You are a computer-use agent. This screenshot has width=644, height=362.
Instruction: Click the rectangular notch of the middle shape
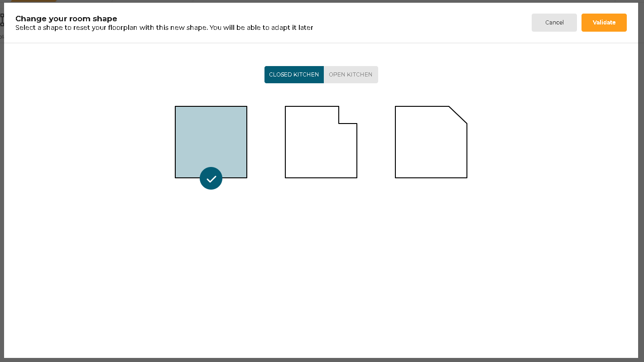[x=347, y=115]
